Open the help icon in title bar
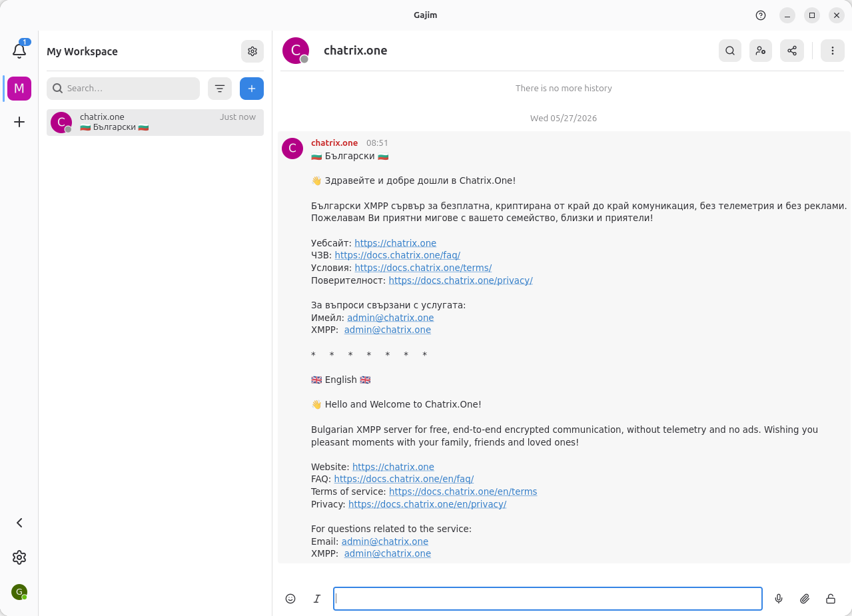 coord(761,15)
